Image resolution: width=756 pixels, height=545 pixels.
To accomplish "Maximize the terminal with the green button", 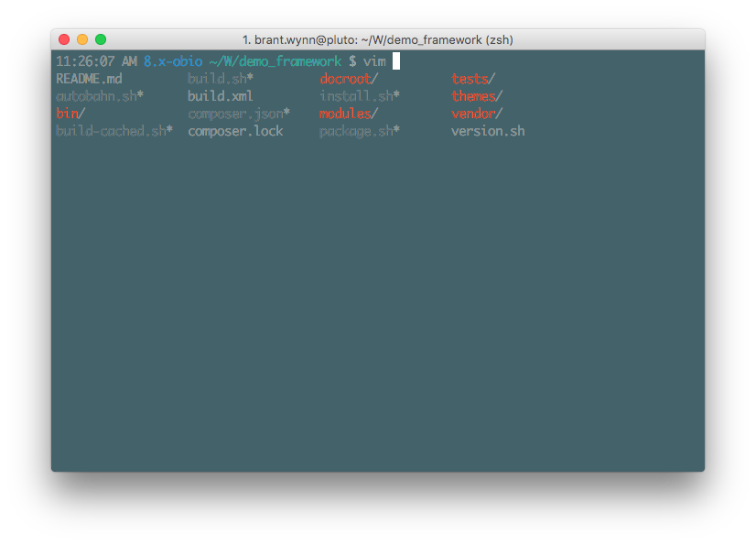I will pyautogui.click(x=101, y=39).
